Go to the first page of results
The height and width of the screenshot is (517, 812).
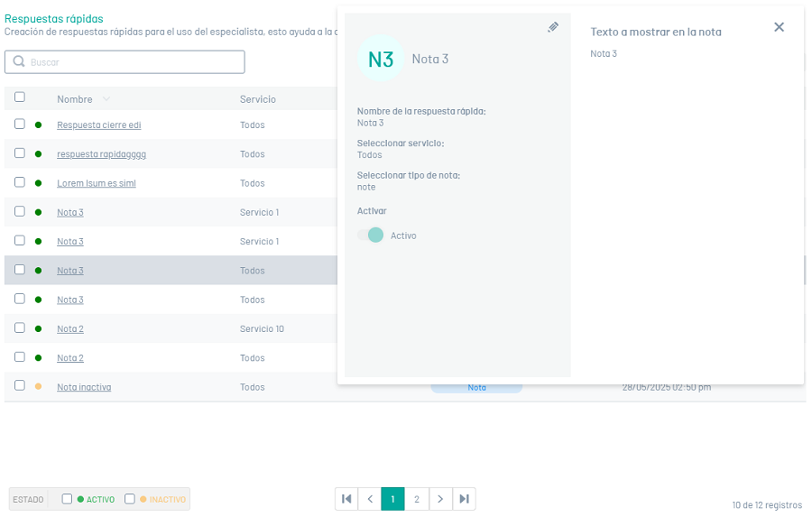pos(346,499)
